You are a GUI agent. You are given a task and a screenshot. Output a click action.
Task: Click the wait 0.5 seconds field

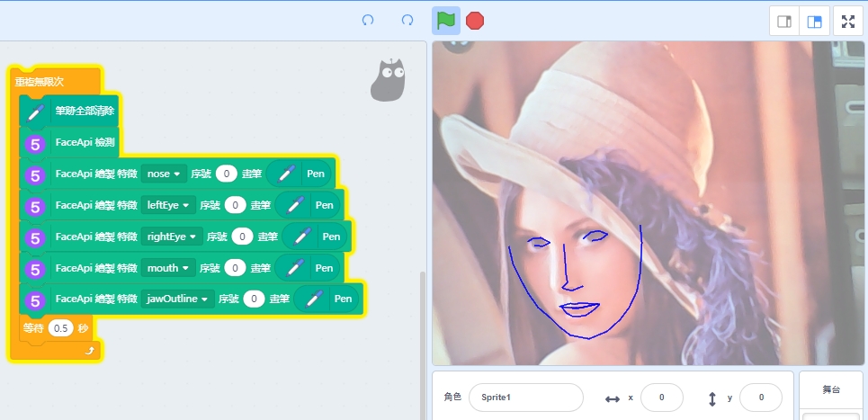tap(61, 328)
